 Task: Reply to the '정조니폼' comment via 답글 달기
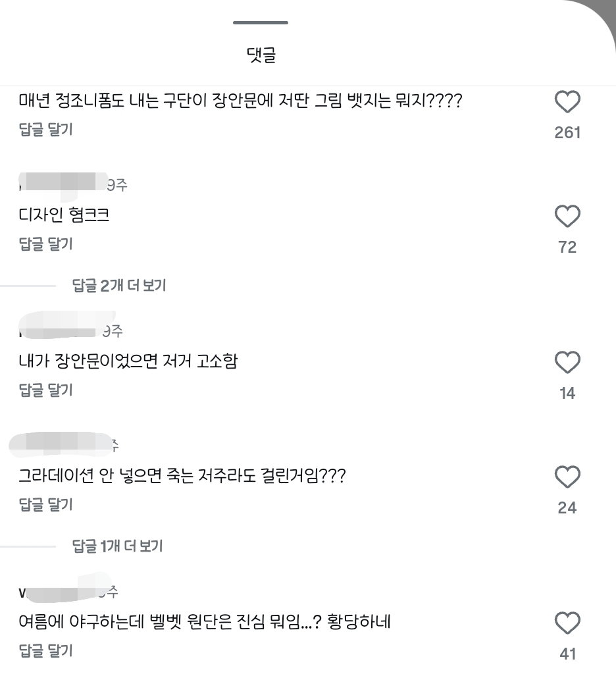[45, 129]
